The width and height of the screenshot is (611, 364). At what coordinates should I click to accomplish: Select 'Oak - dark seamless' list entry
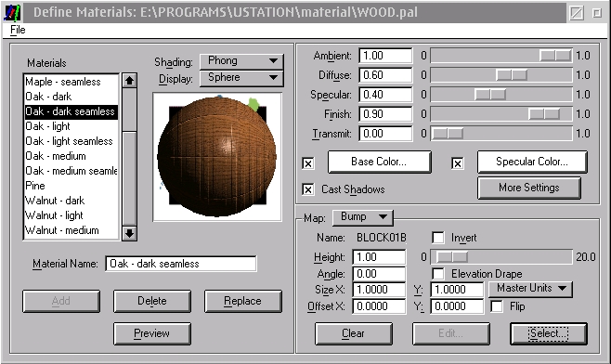point(71,111)
